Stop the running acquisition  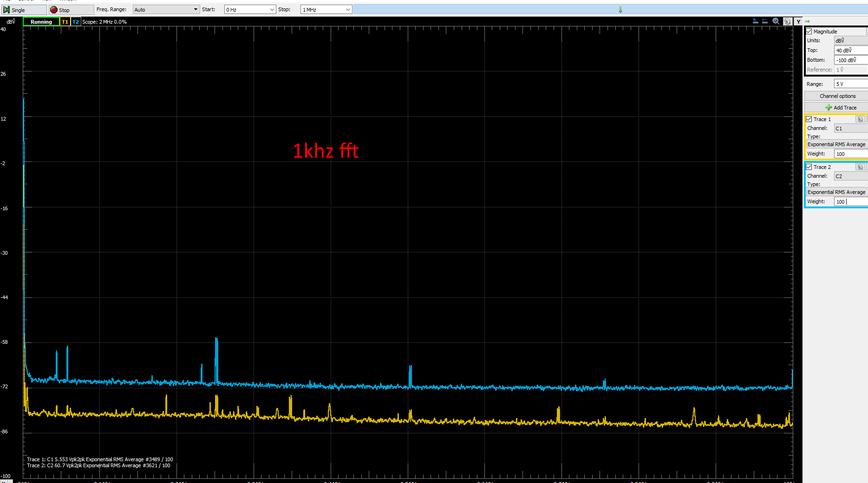71,10
